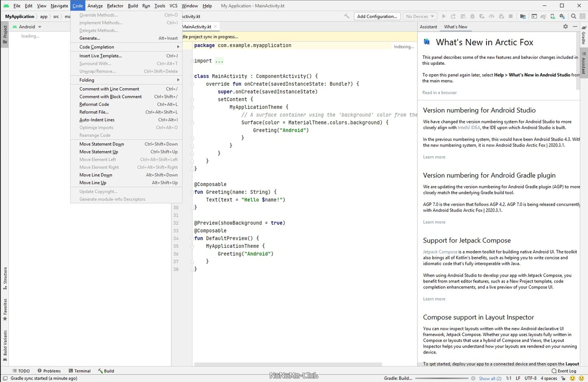Screen dimensions: 588x382
Task: Open the 4 spaces indent selector
Action: point(549,378)
